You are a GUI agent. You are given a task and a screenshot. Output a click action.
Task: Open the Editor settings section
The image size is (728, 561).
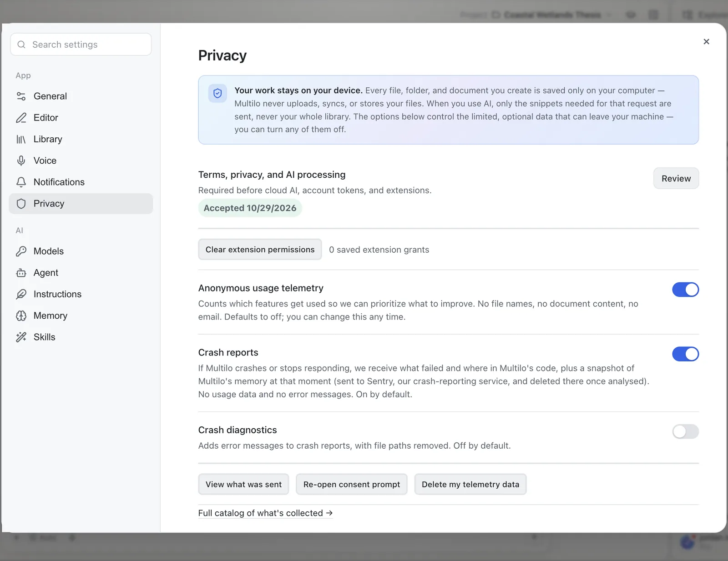81,118
